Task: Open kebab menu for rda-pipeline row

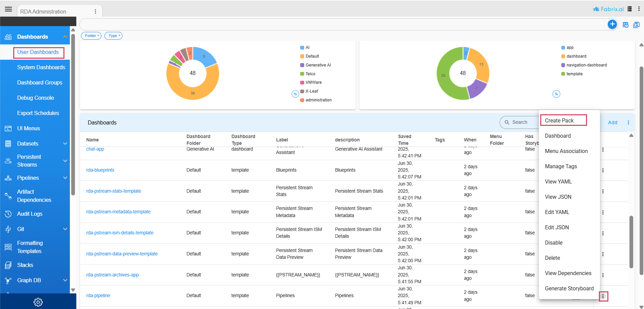Action: point(603,296)
